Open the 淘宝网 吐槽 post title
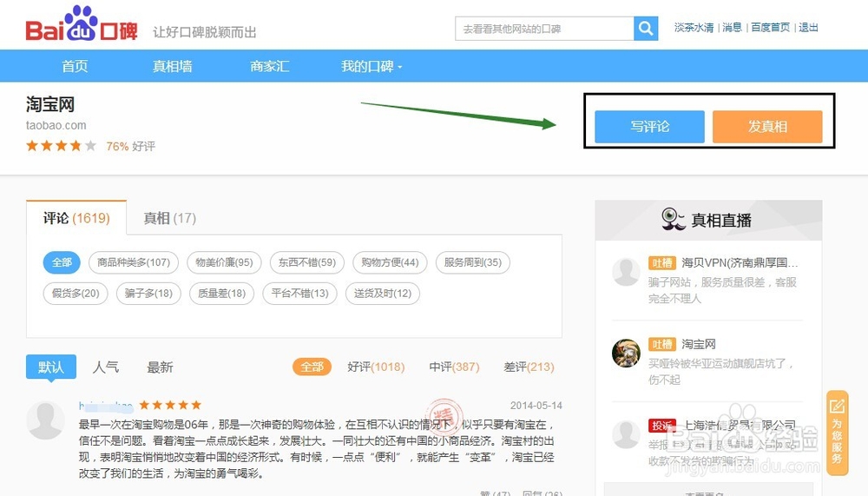Image resolution: width=868 pixels, height=496 pixels. (699, 344)
